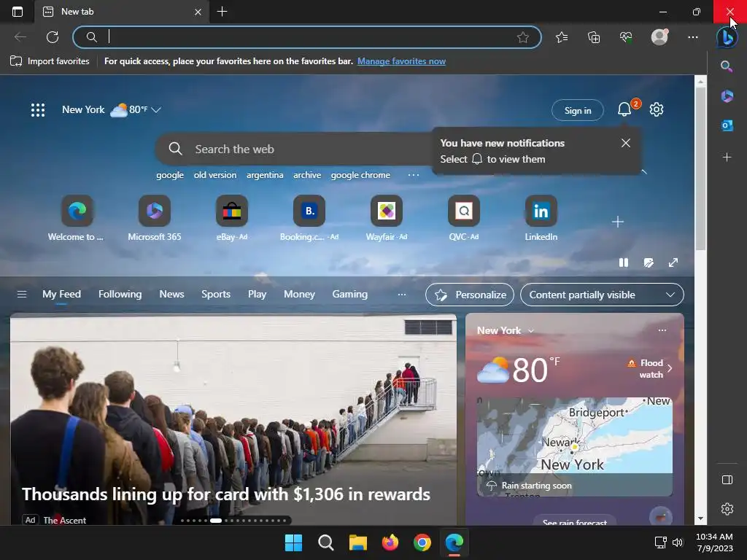Open sidebar settings gear at bottom
Viewport: 747px width, 560px height.
click(727, 509)
